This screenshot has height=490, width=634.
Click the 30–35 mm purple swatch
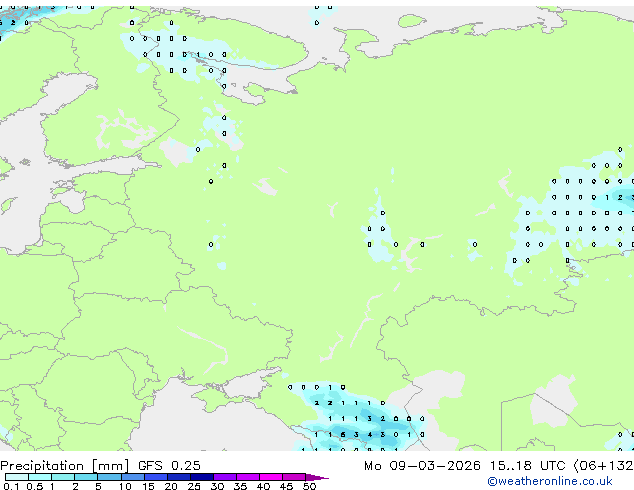pyautogui.click(x=224, y=477)
